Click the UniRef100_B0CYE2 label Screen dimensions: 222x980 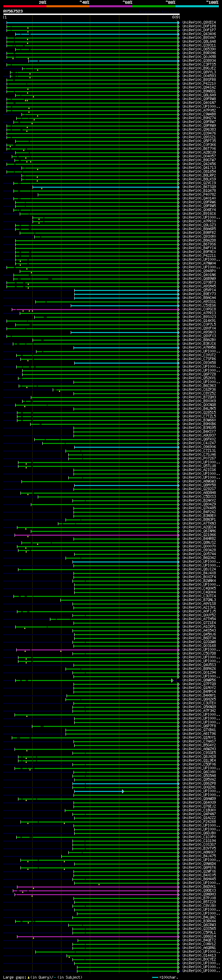pyautogui.click(x=199, y=959)
